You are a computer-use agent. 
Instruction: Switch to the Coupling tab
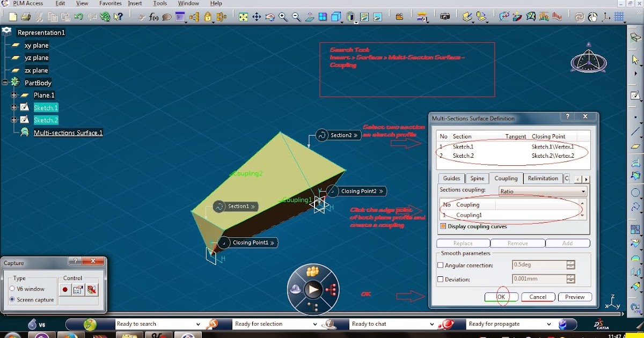[506, 178]
